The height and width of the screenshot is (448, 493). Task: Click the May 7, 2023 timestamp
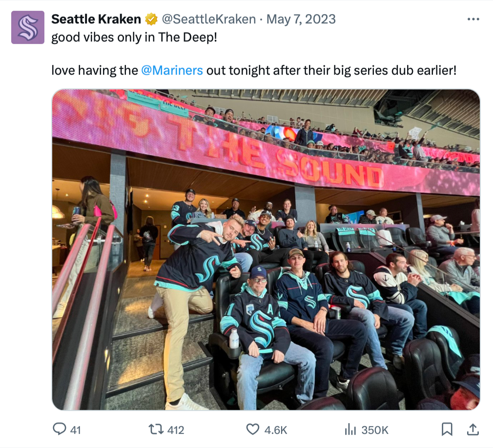(x=301, y=19)
